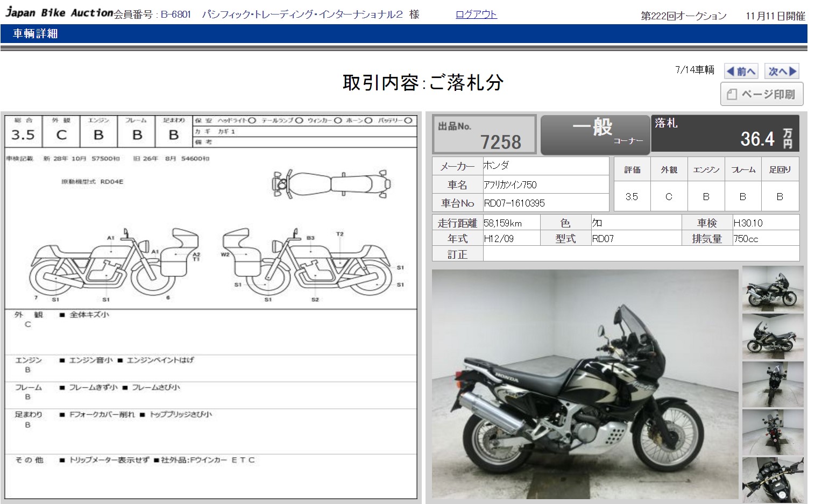Viewport: 815px width, 504px height.
Task: Click the large main motorcycle photo
Action: tap(585, 384)
